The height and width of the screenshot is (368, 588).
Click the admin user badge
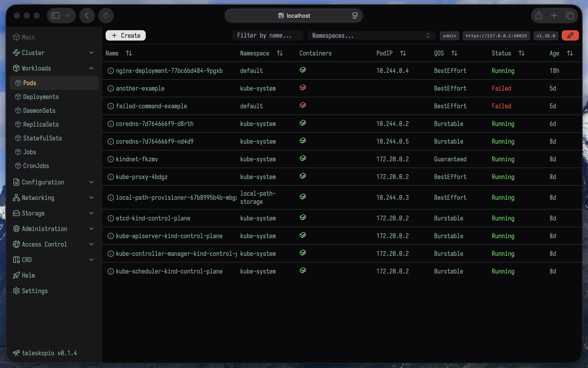(x=449, y=36)
